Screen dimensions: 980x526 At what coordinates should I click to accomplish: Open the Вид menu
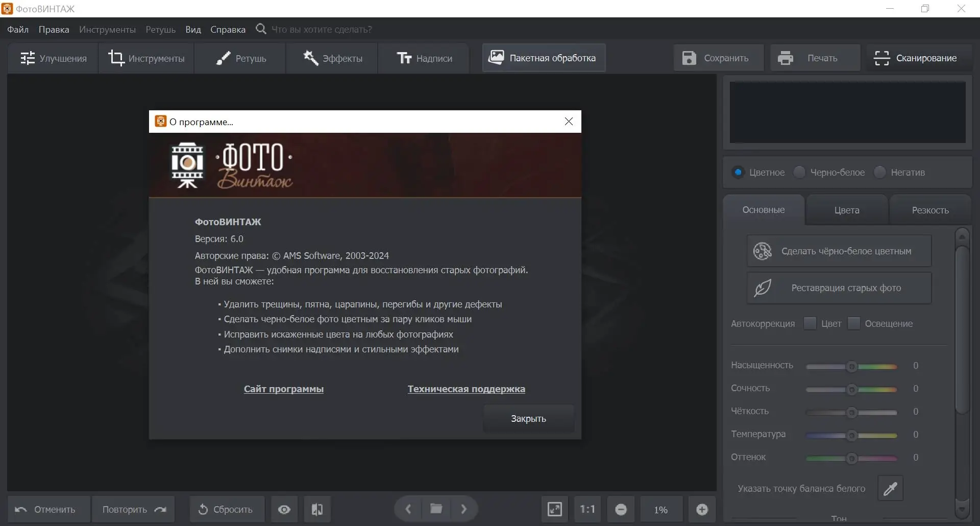193,30
